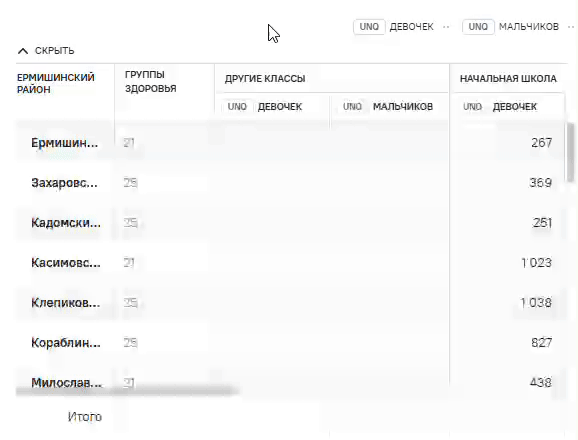Select the Группы здоровья column header

click(x=150, y=81)
